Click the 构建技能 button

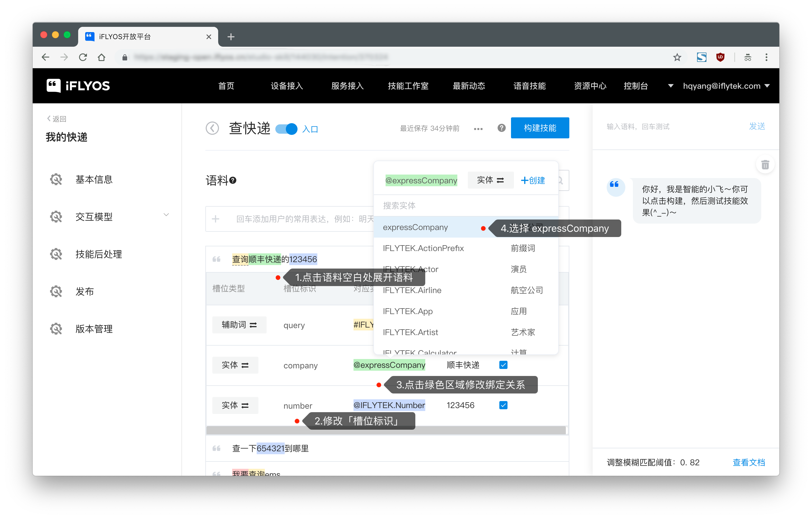[540, 128]
